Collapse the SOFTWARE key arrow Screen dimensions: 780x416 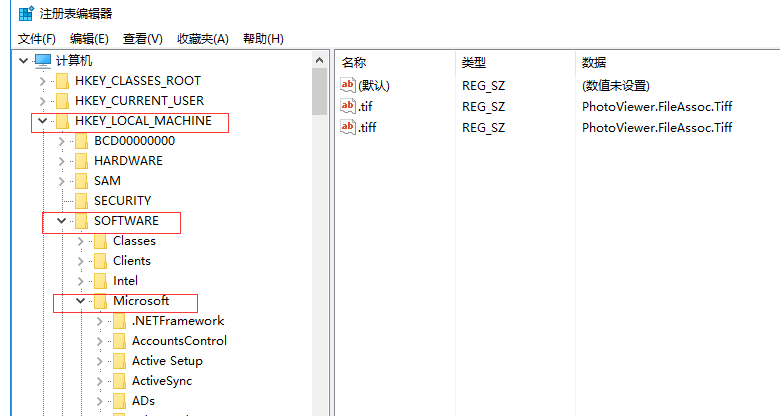click(62, 220)
